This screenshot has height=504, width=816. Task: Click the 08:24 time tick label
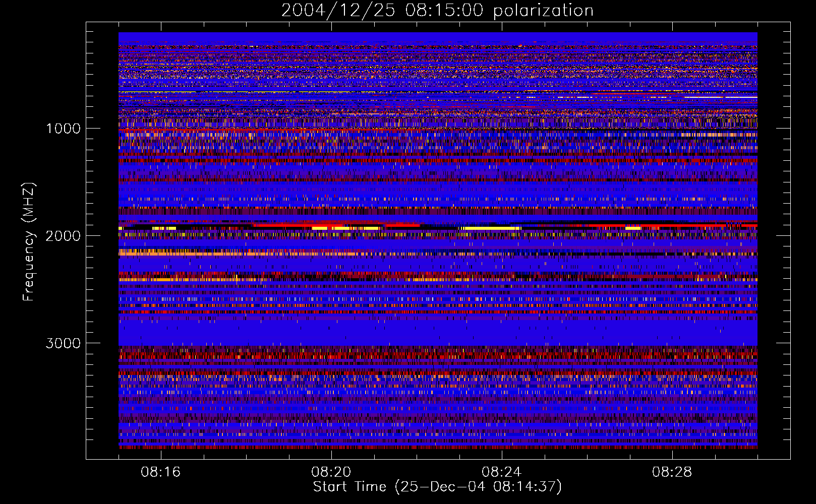pos(502,472)
